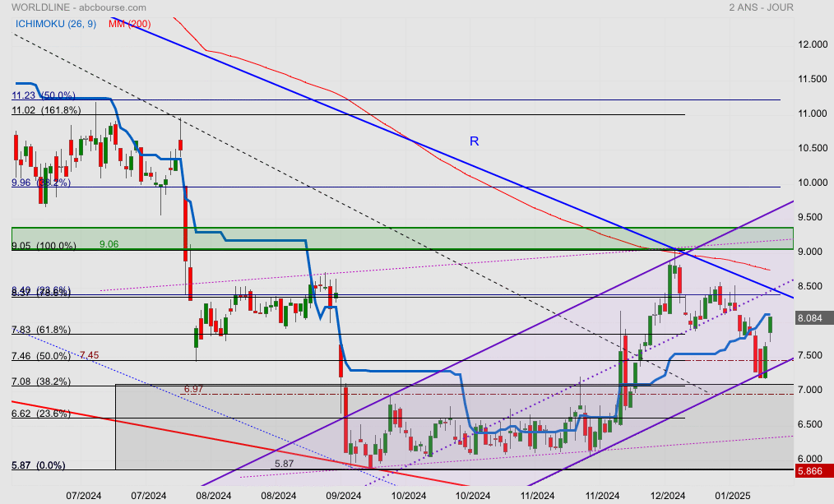
Task: Click the "9.96 (38.2%)" retracement label
Action: (41, 183)
